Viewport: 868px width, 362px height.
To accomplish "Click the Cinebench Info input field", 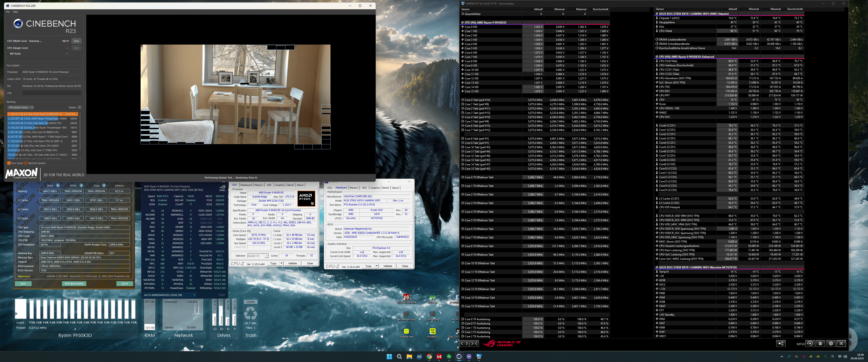I will click(52, 93).
